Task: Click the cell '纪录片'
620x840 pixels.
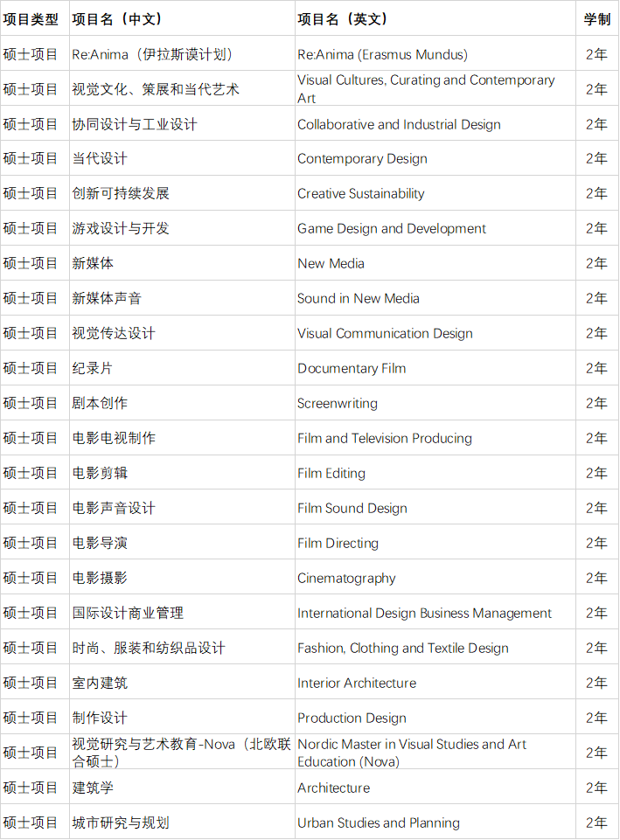Action: (x=182, y=368)
